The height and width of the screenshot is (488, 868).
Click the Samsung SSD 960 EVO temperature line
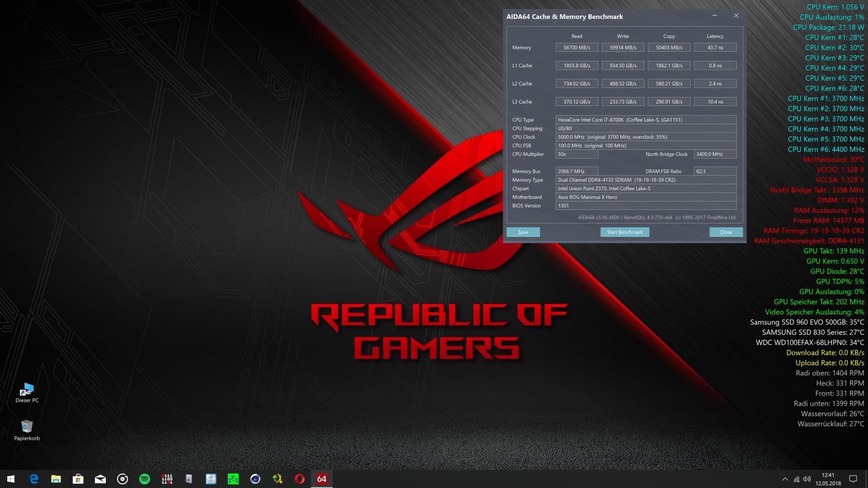(807, 322)
